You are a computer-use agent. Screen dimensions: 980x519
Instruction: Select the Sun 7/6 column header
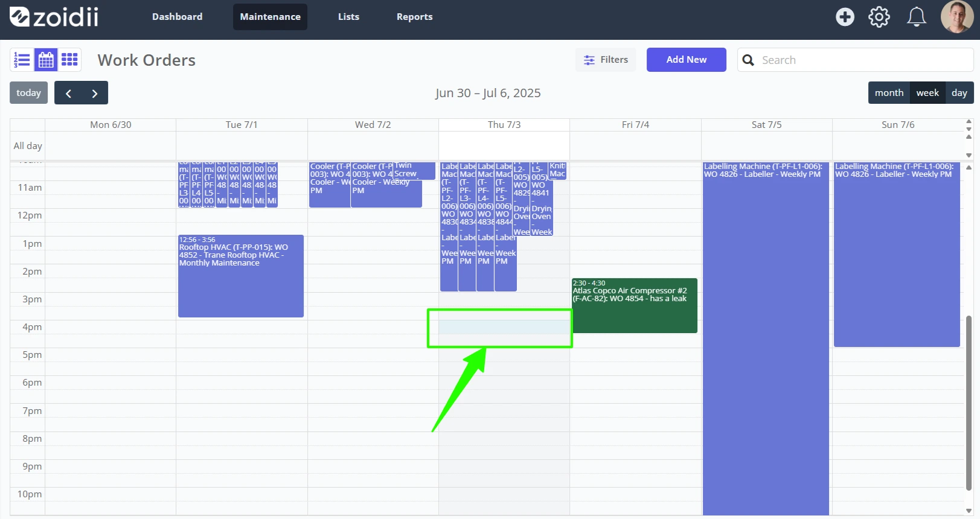click(898, 125)
